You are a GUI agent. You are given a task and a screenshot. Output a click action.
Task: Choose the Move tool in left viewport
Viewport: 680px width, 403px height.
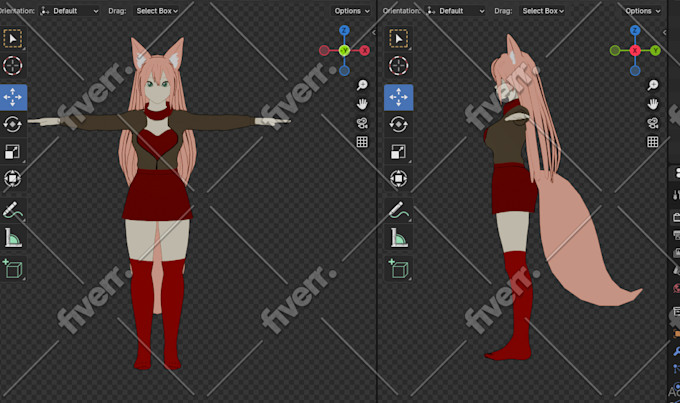click(13, 97)
